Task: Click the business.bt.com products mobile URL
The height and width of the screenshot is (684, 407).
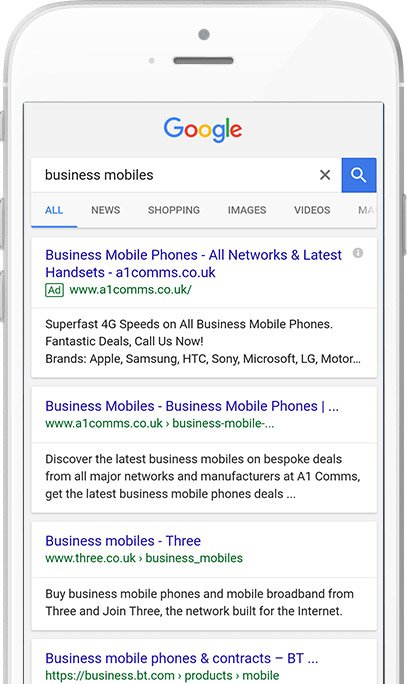Action: click(x=162, y=676)
